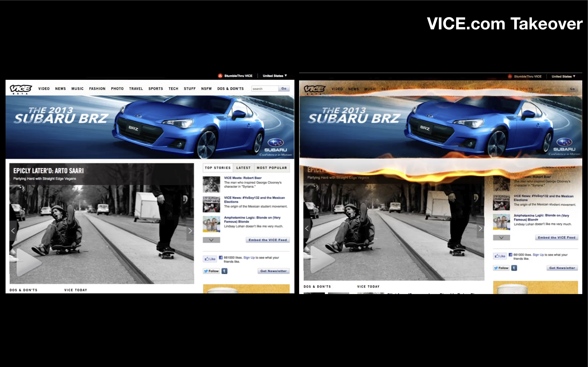The image size is (588, 367).
Task: Switch to LATEST tab in left screenshot
Action: point(243,168)
